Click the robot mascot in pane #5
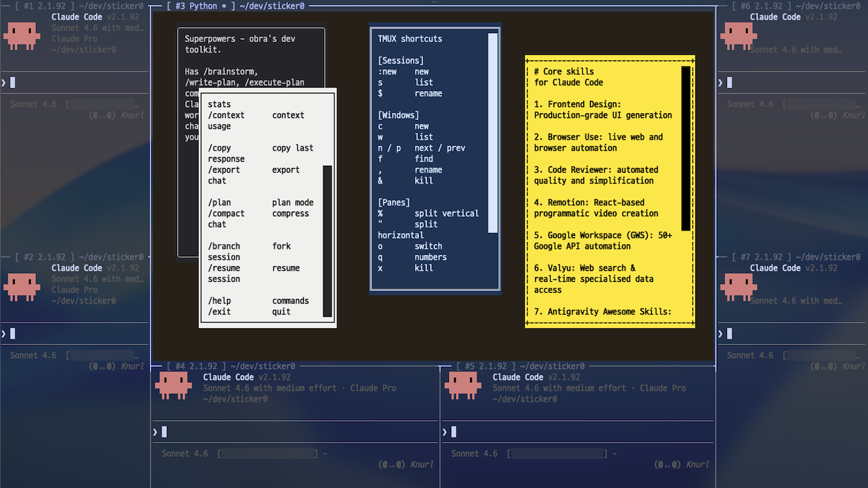 tap(462, 384)
